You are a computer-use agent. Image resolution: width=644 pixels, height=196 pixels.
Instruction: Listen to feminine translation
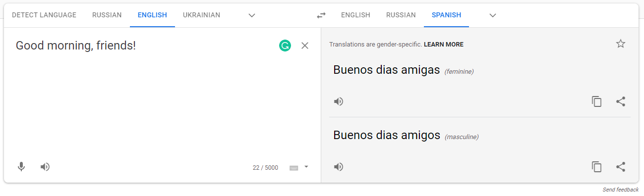point(339,101)
